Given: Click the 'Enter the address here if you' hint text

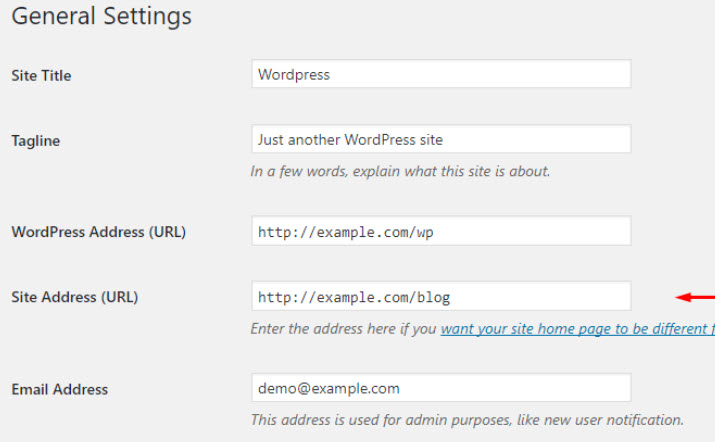Looking at the screenshot, I should point(343,329).
